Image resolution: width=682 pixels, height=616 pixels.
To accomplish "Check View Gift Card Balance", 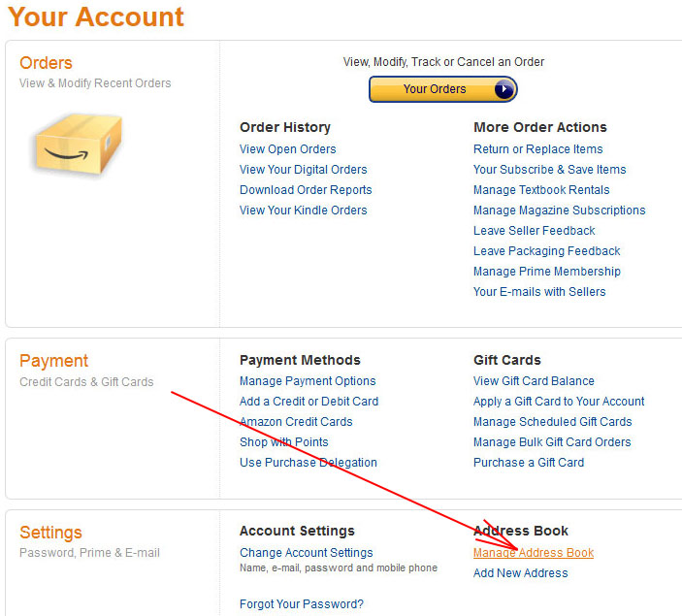I will (534, 381).
